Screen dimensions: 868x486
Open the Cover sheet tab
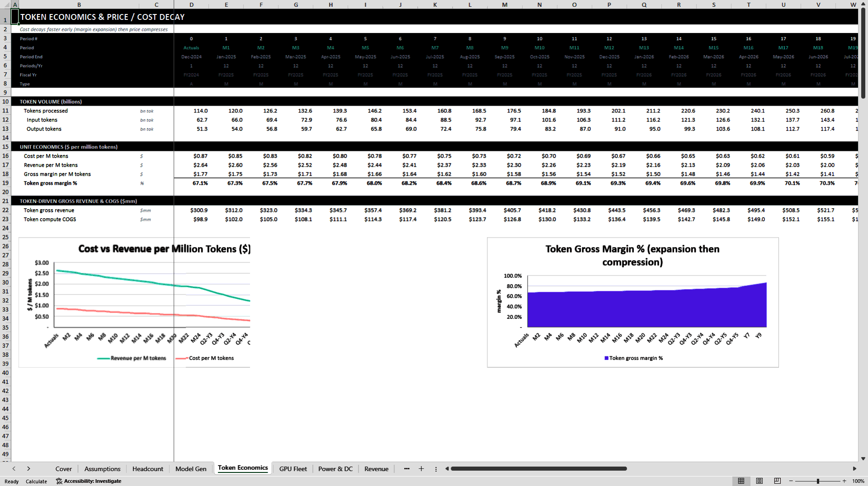(63, 469)
